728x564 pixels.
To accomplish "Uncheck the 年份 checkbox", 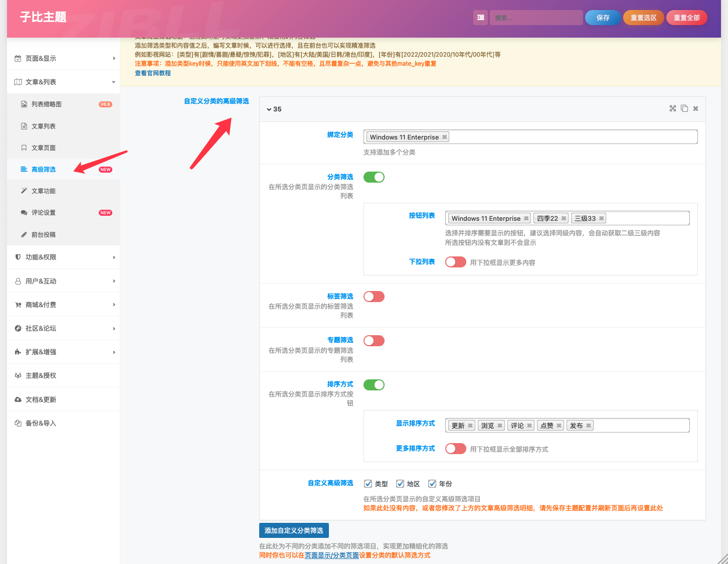I will (x=432, y=483).
